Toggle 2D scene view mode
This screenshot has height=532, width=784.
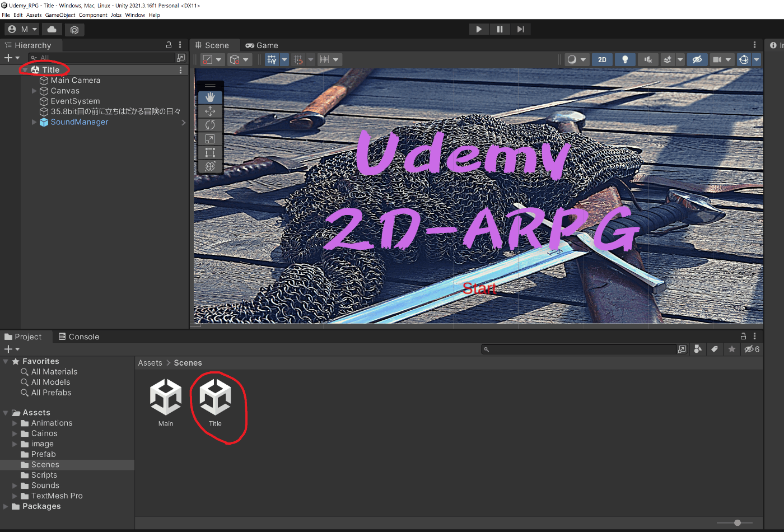tap(602, 59)
